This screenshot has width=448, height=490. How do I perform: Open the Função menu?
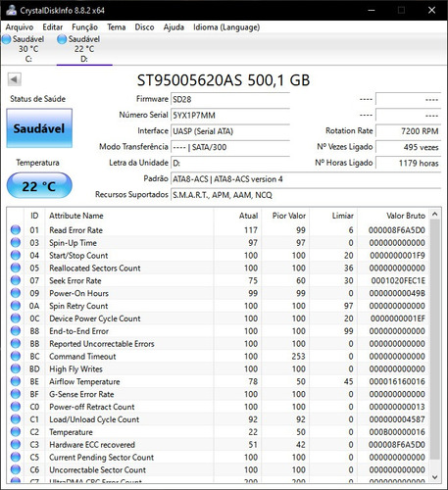coord(84,27)
